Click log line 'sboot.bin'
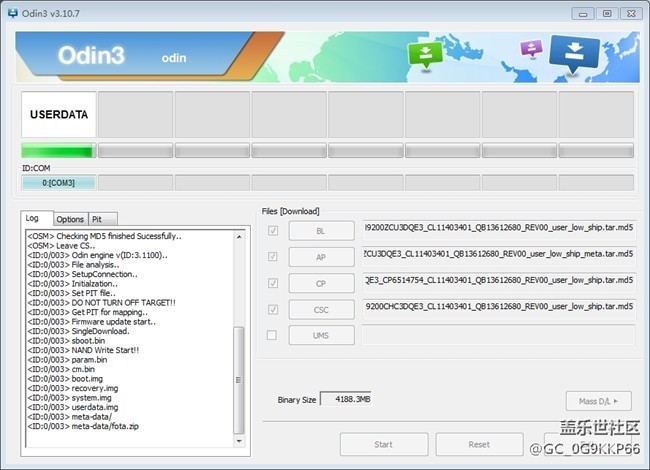Image resolution: width=650 pixels, height=470 pixels. pos(66,341)
